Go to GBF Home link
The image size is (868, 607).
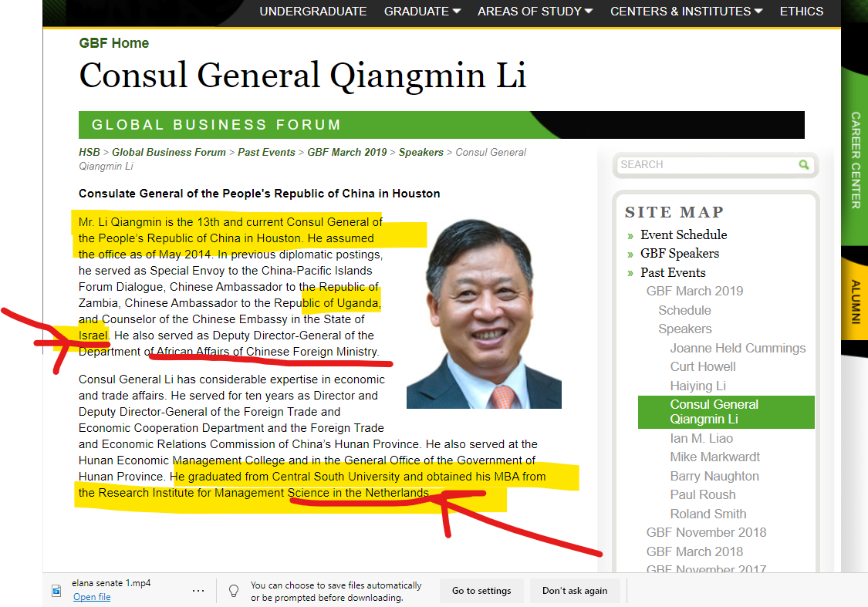[114, 43]
